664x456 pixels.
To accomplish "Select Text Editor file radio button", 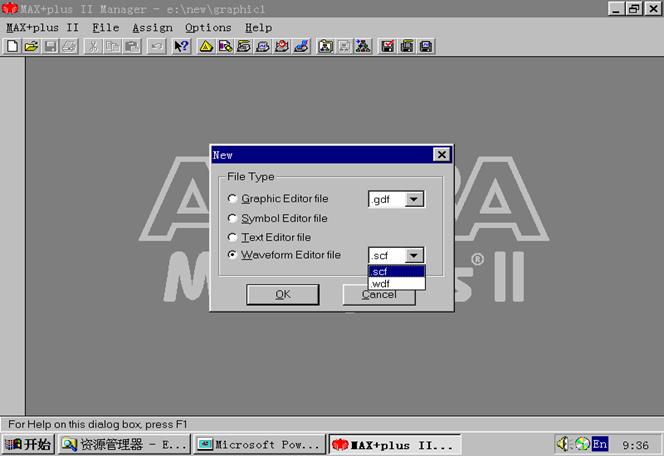I will tap(232, 237).
